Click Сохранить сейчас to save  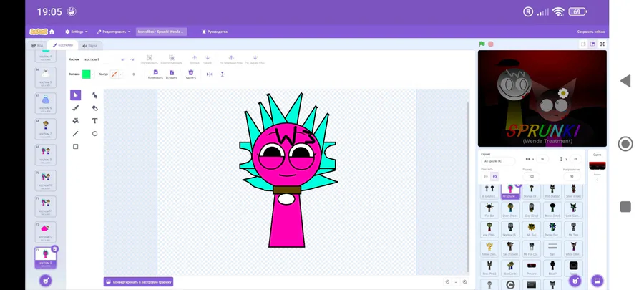click(590, 32)
